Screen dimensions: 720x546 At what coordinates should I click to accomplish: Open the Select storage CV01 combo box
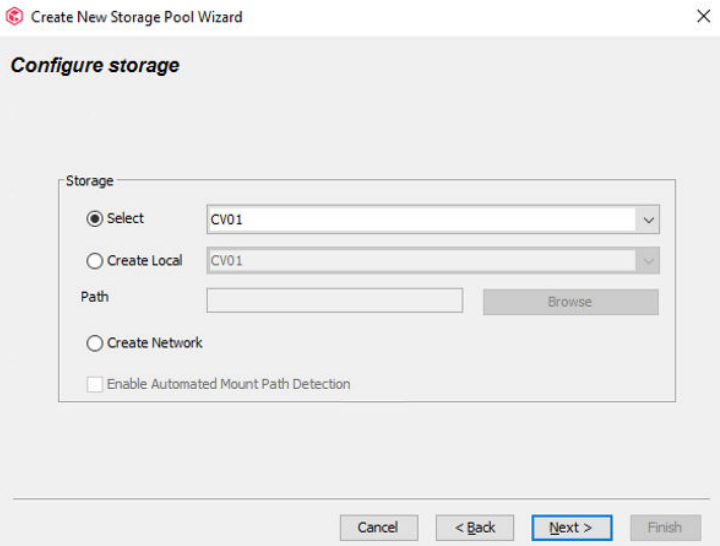[420, 220]
